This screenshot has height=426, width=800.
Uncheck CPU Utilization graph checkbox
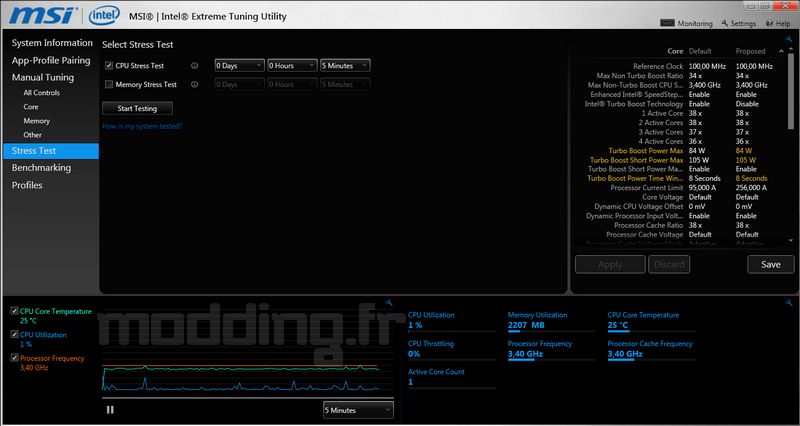click(x=15, y=335)
